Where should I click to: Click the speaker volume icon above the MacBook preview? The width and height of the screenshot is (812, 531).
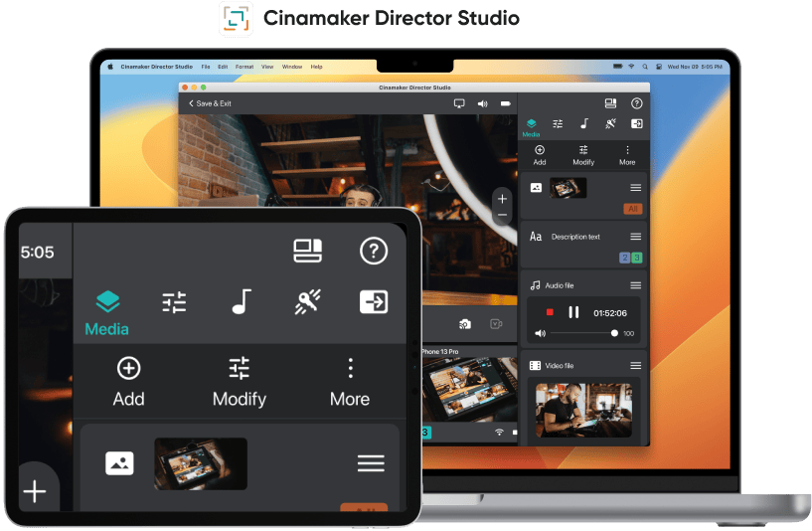pyautogui.click(x=483, y=103)
